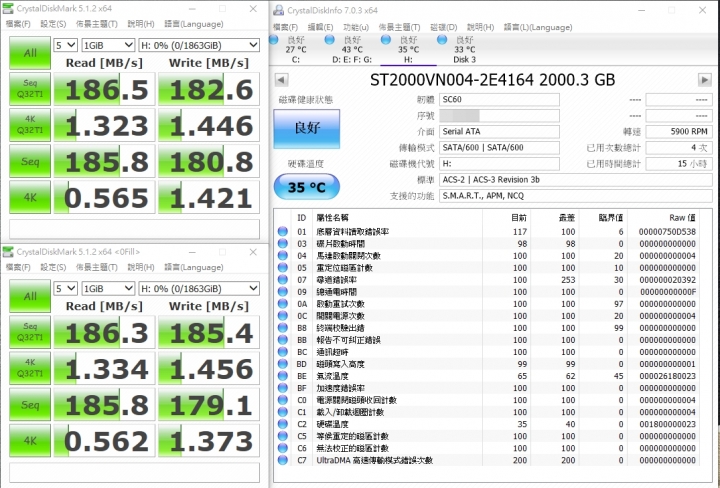Open 磁碟(D) menu in CrystalDiskInfo
The height and width of the screenshot is (488, 720).
pyautogui.click(x=444, y=27)
